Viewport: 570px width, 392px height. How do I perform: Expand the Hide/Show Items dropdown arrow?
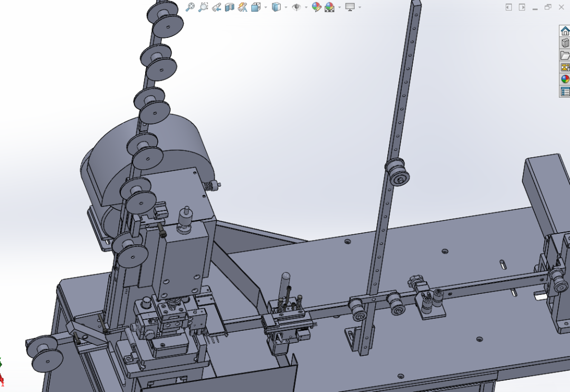pos(306,7)
